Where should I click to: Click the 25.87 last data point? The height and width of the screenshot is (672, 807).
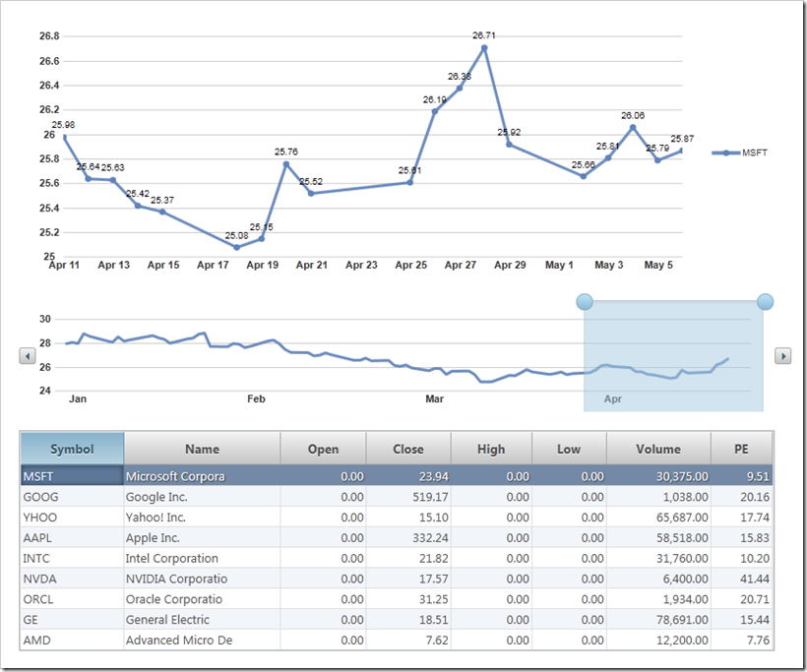(x=682, y=151)
